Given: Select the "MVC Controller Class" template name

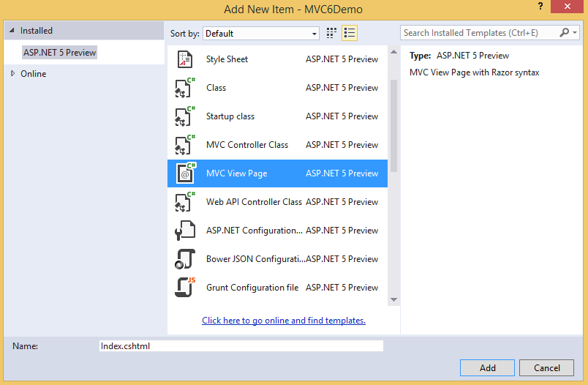Looking at the screenshot, I should (x=247, y=145).
